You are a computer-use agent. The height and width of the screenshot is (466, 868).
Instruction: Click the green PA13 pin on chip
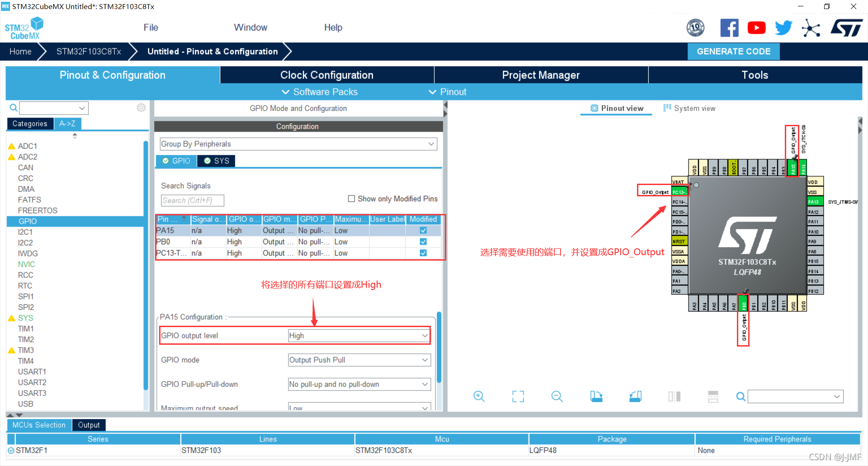[x=816, y=202]
